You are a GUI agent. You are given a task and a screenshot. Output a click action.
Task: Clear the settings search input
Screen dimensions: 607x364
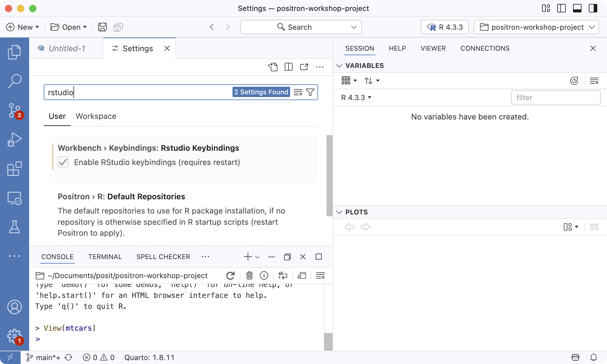[298, 92]
